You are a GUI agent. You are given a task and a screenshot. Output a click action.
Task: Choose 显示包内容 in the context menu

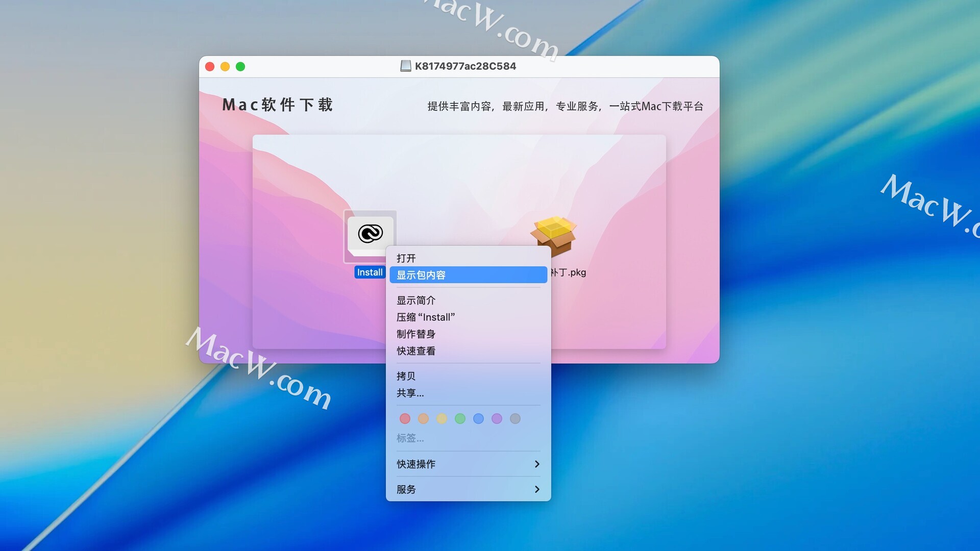click(x=468, y=275)
